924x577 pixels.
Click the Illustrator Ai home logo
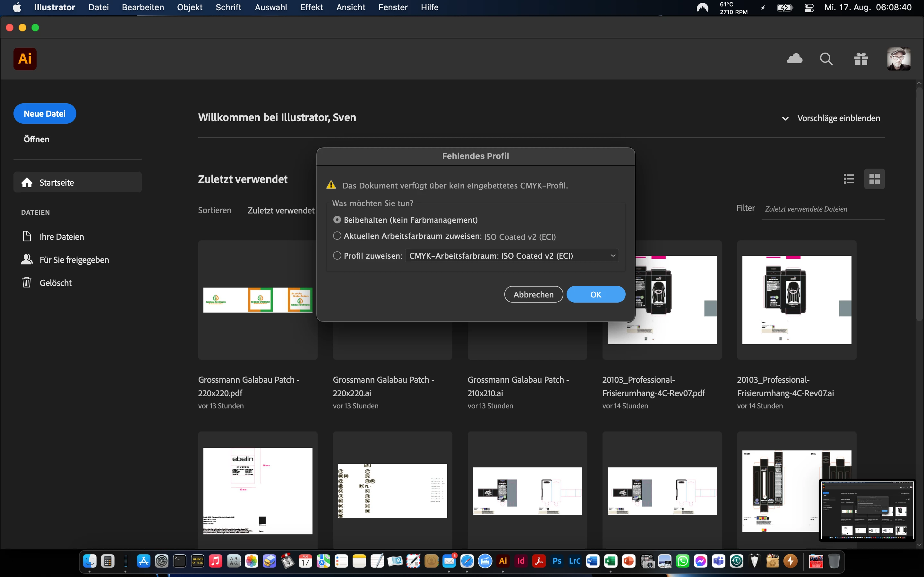click(x=25, y=59)
